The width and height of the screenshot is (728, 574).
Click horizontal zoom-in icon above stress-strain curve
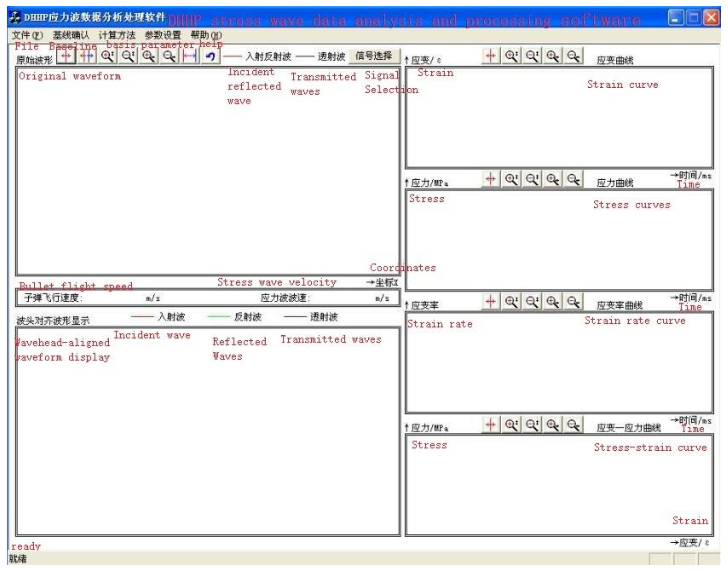[x=553, y=424]
